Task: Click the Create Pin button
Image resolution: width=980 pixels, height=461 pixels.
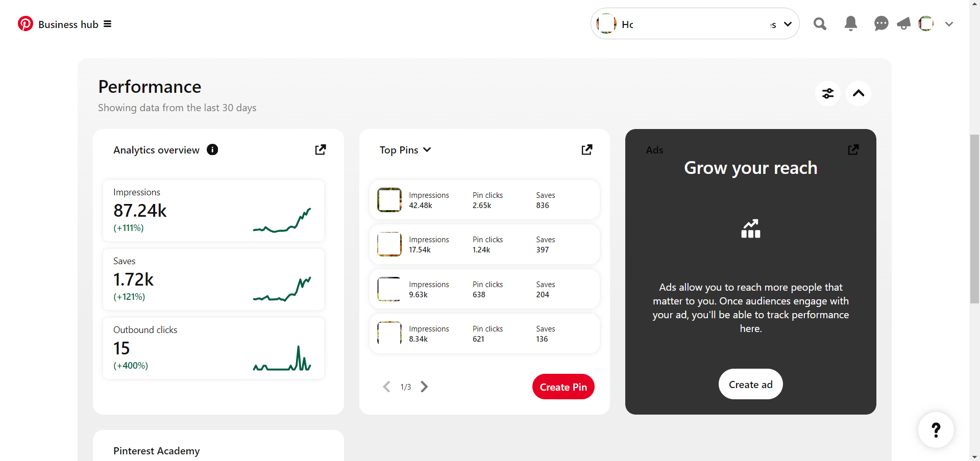Action: coord(563,387)
